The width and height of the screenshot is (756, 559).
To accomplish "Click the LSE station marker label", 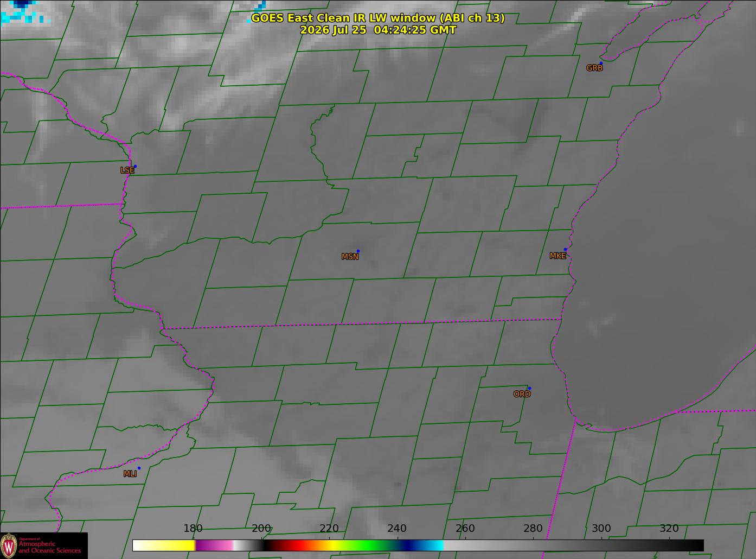I will coord(127,170).
